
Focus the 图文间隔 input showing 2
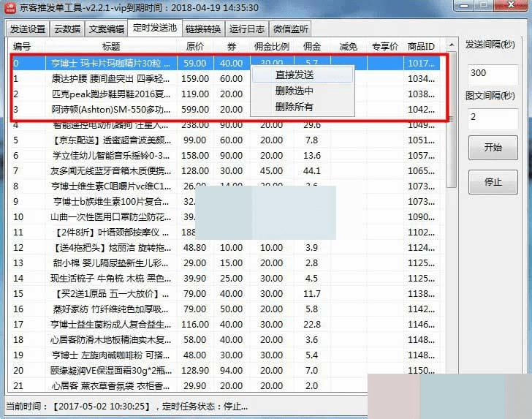click(x=493, y=118)
